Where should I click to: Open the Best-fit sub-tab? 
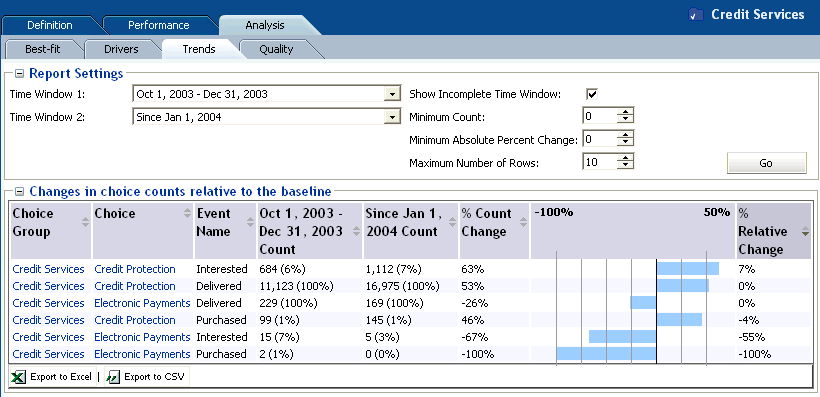pos(42,49)
